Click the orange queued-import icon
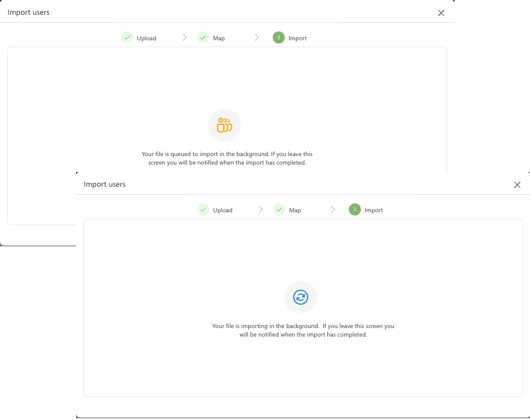 tap(224, 125)
